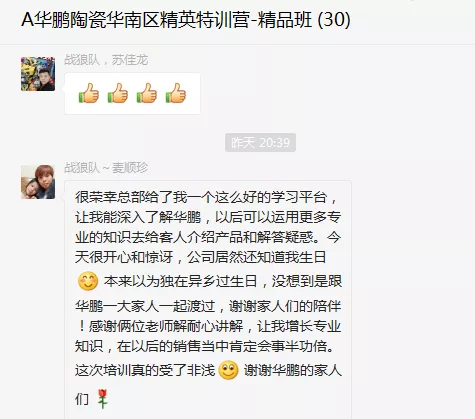Click the member count (30)
The width and height of the screenshot is (475, 419).
[x=334, y=20]
